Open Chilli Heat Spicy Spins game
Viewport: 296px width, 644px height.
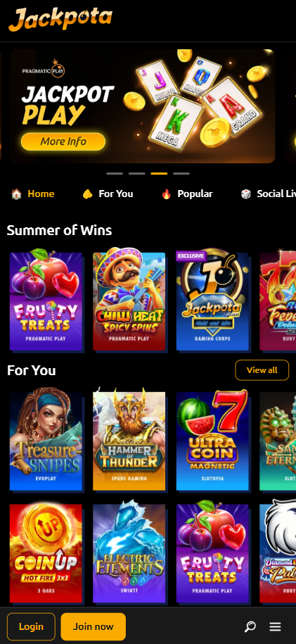point(129,301)
